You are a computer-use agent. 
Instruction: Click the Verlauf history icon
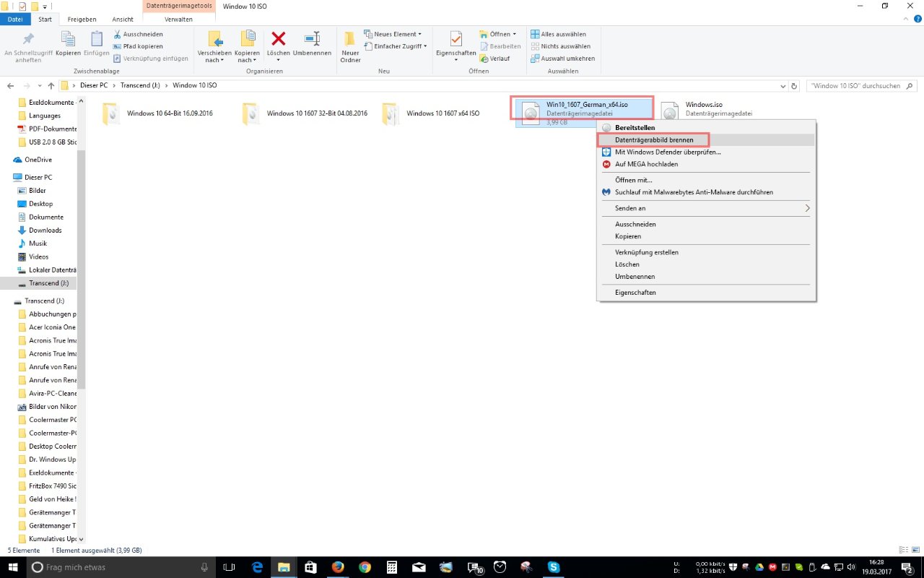pos(484,59)
